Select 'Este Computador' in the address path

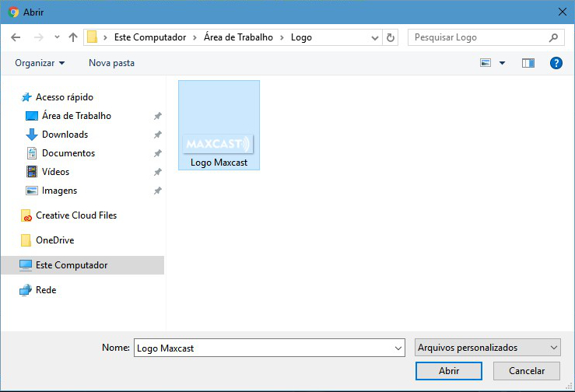pyautogui.click(x=150, y=37)
